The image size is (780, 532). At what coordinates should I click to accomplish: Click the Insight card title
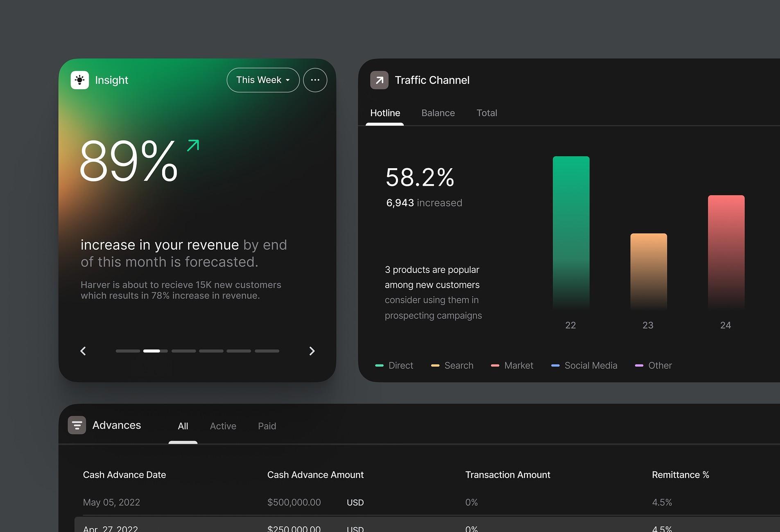click(x=112, y=80)
